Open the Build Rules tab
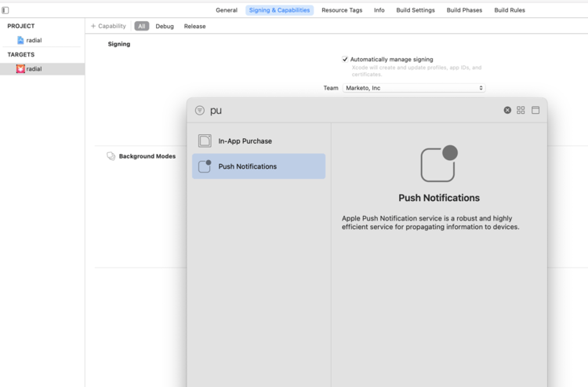Screen dimensions: 588x387 point(510,10)
